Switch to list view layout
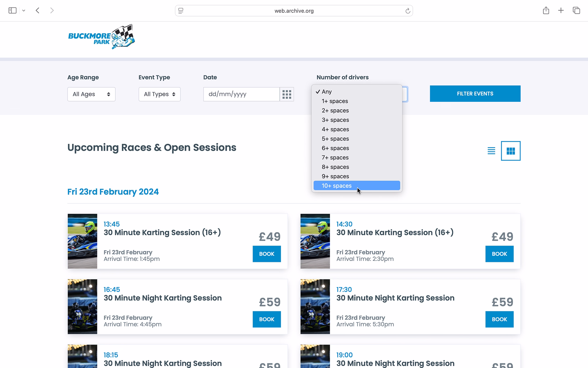 [x=491, y=151]
